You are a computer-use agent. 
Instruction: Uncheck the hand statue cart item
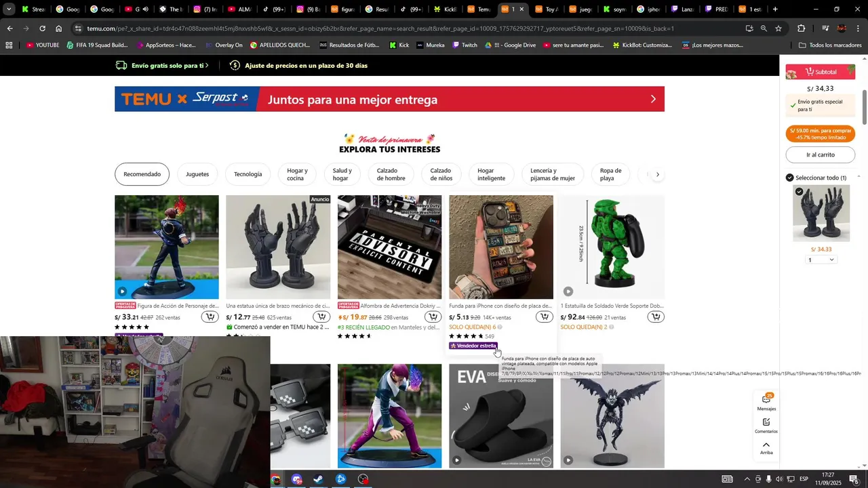[x=799, y=192]
